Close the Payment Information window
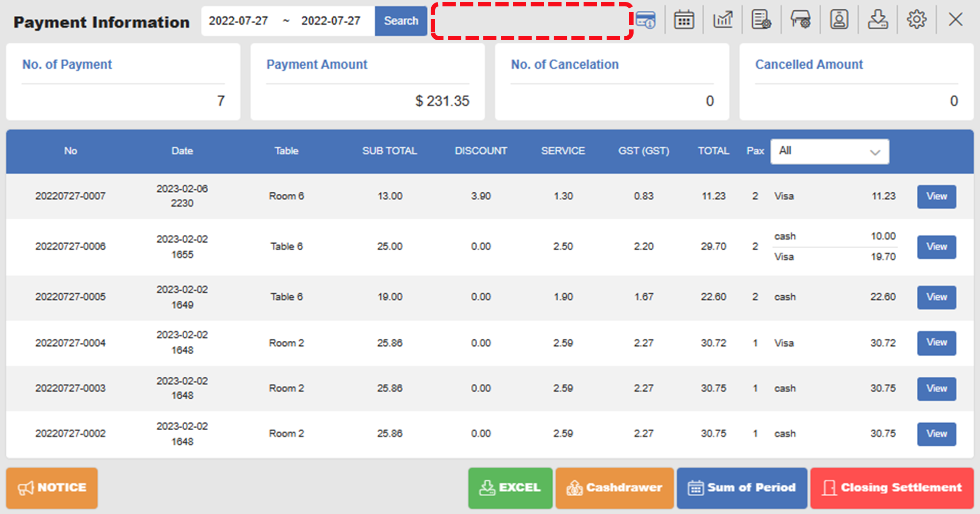This screenshot has width=980, height=514. [955, 20]
